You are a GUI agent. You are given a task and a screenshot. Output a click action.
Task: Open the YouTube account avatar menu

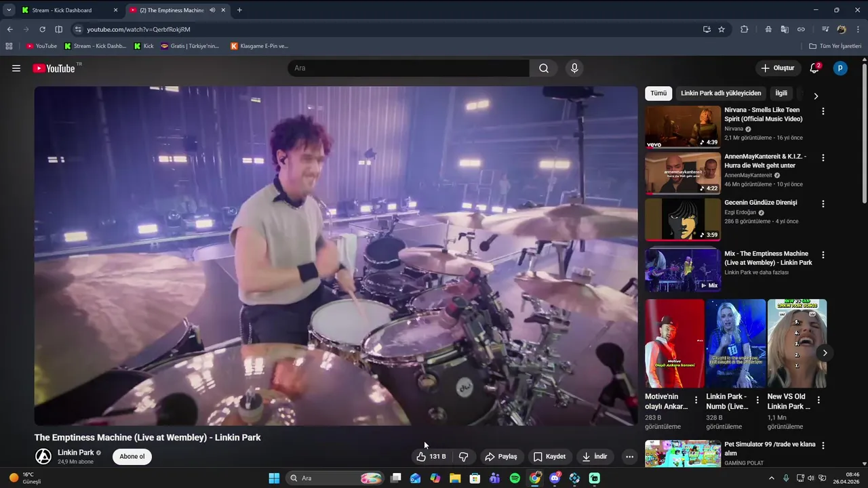tap(840, 68)
